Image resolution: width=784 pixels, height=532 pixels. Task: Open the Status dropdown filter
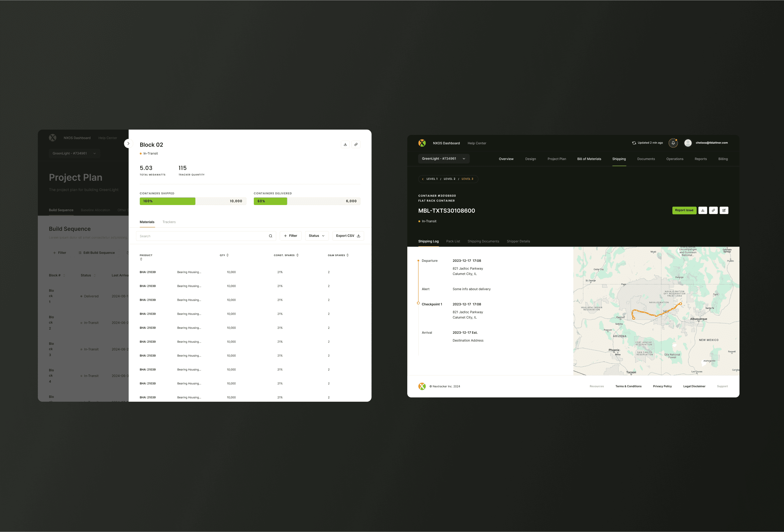click(x=317, y=236)
